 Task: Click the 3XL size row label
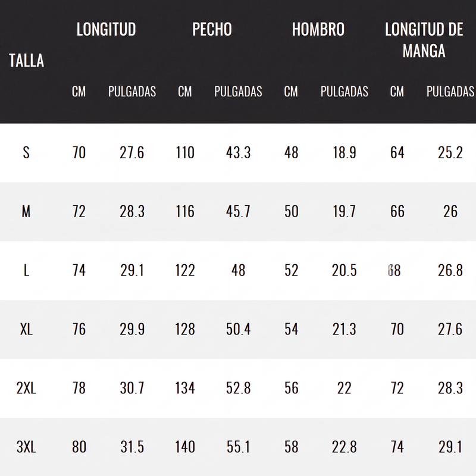click(26, 447)
